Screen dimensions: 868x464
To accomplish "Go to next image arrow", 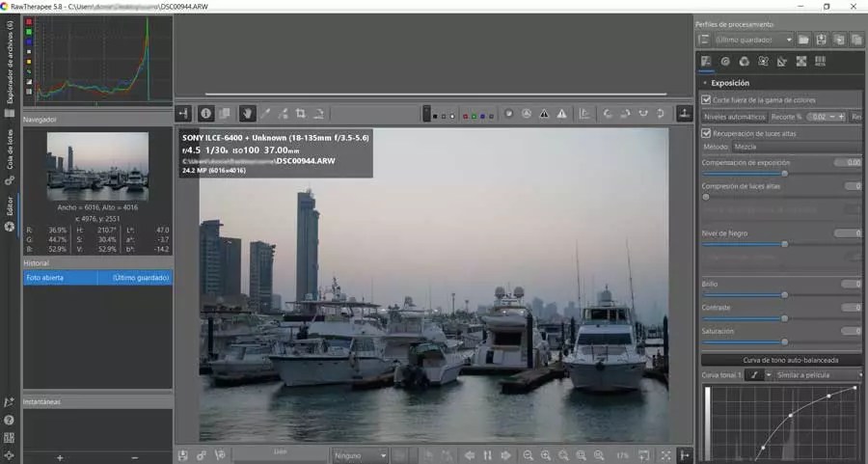I will [504, 455].
